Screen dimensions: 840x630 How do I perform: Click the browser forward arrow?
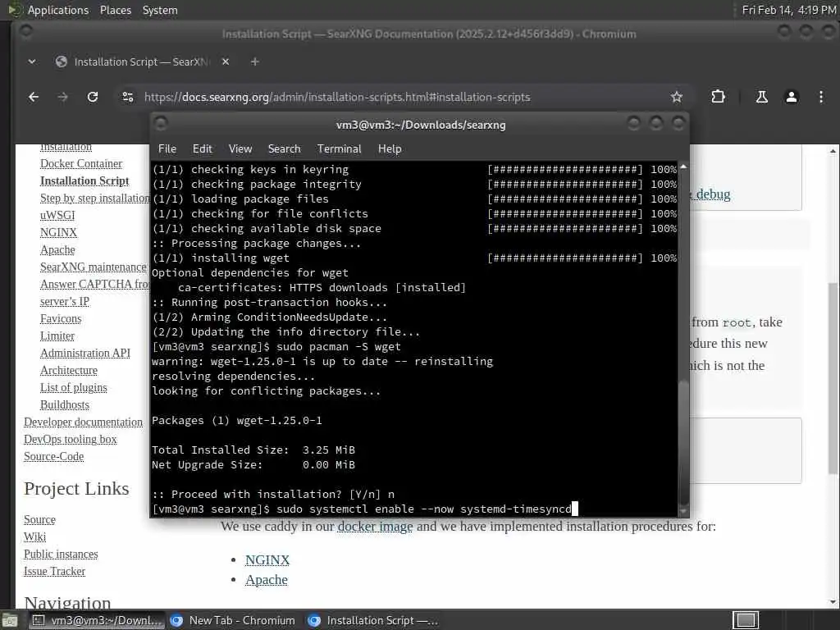point(62,97)
